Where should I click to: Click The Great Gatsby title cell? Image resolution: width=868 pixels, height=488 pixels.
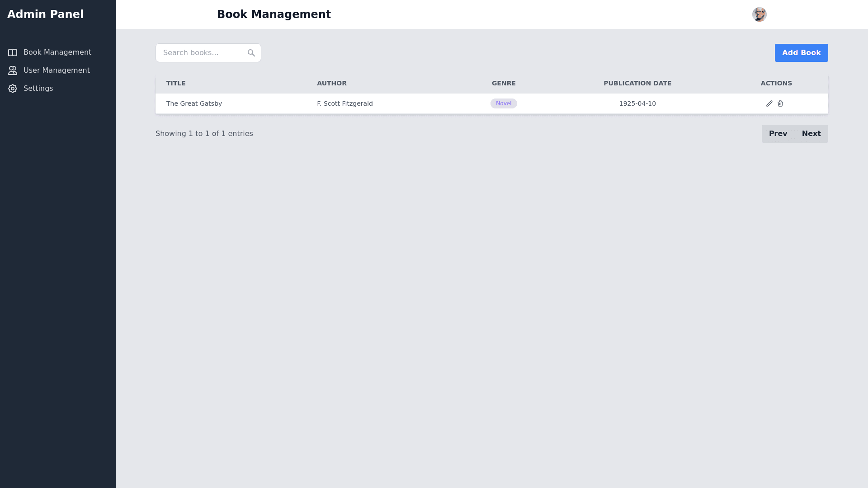[194, 103]
